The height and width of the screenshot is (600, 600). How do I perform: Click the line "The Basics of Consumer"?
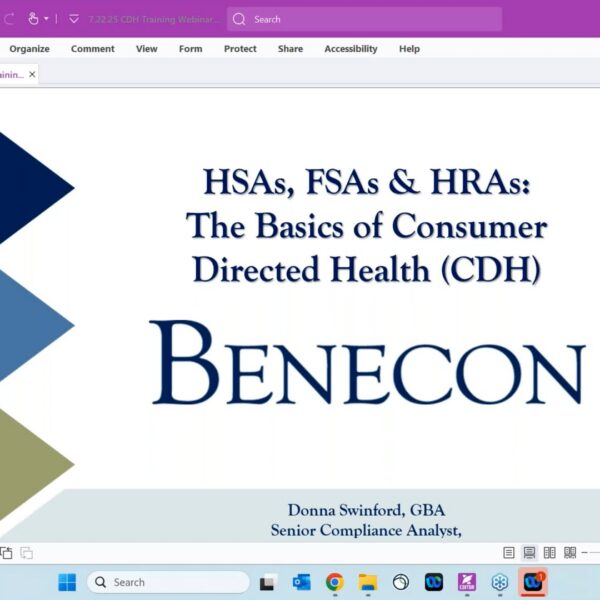[367, 226]
